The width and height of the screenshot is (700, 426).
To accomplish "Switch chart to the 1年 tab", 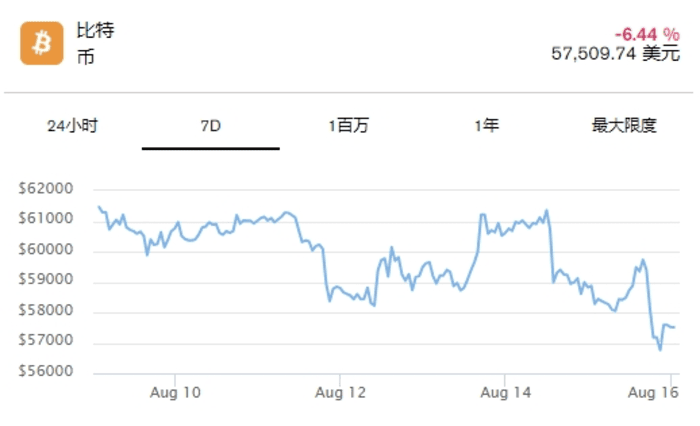I will (487, 126).
